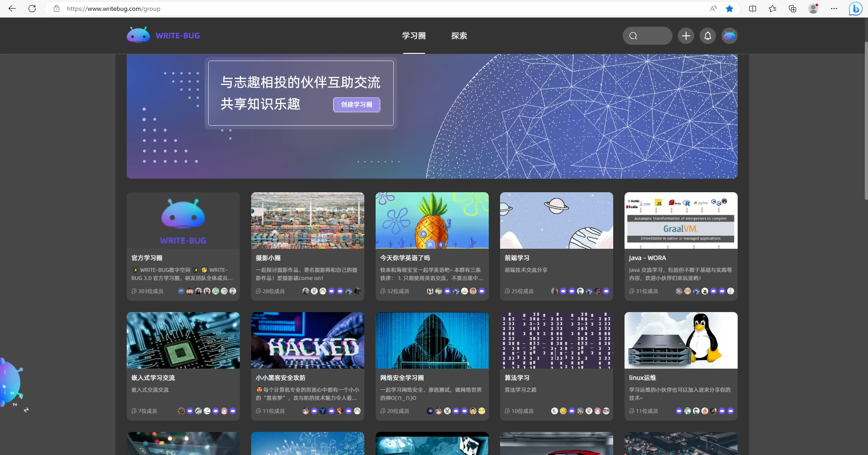The image size is (868, 455).
Task: Open the planets illustration thumbnail
Action: click(x=557, y=220)
